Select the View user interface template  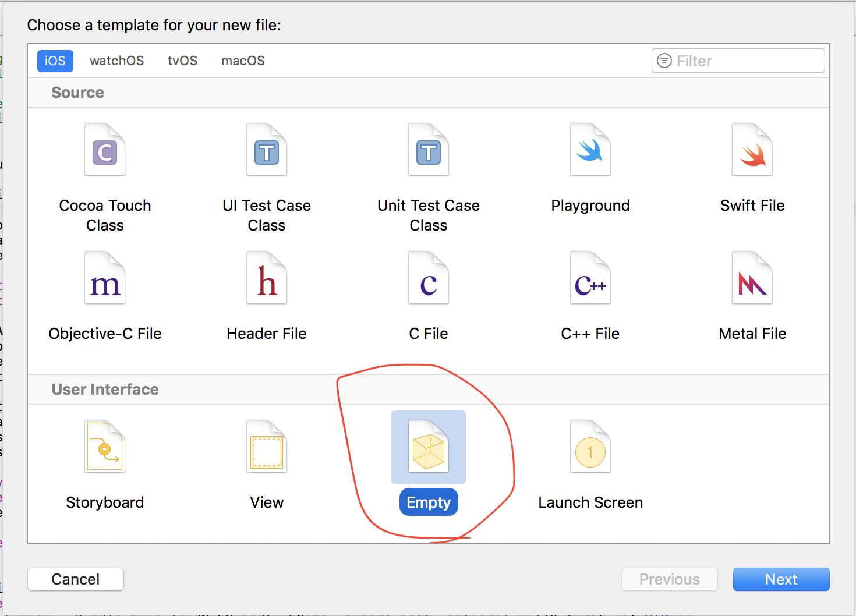coord(267,447)
